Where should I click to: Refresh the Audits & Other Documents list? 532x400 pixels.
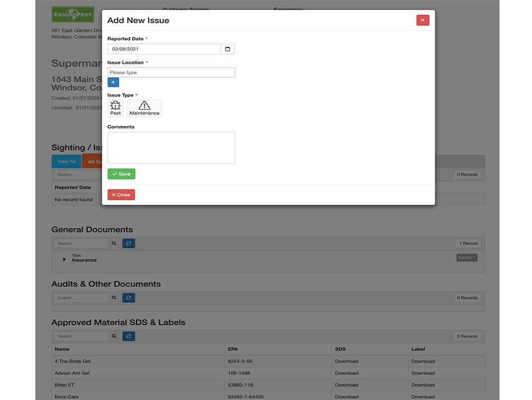click(129, 298)
